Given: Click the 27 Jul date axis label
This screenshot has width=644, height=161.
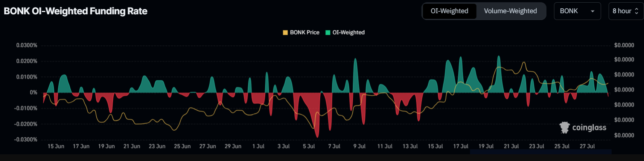Looking at the screenshot, I should click(x=587, y=146).
